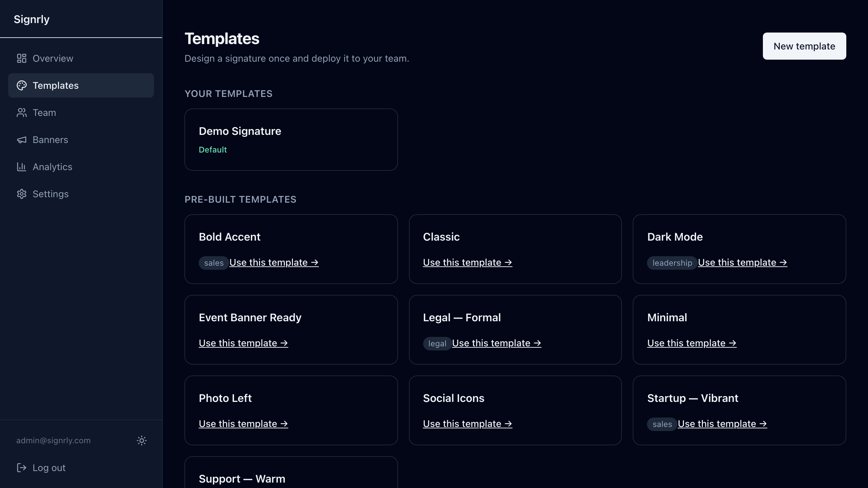Use the Photo Left template
Image resolution: width=868 pixels, height=488 pixels.
[243, 424]
